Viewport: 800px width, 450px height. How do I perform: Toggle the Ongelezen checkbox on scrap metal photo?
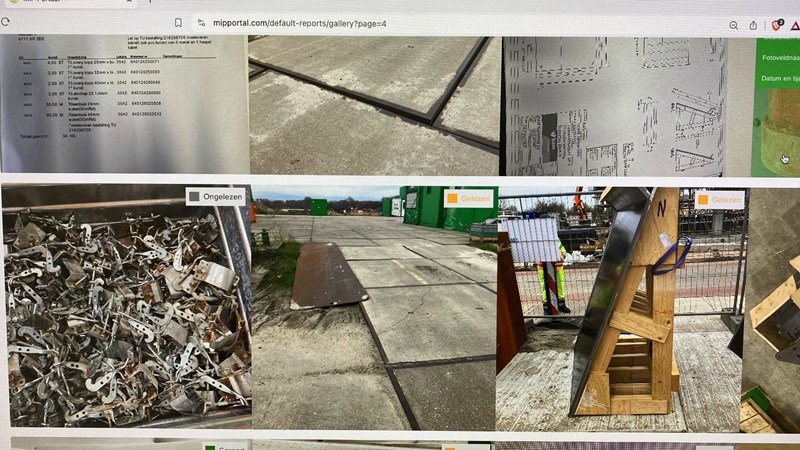click(194, 196)
